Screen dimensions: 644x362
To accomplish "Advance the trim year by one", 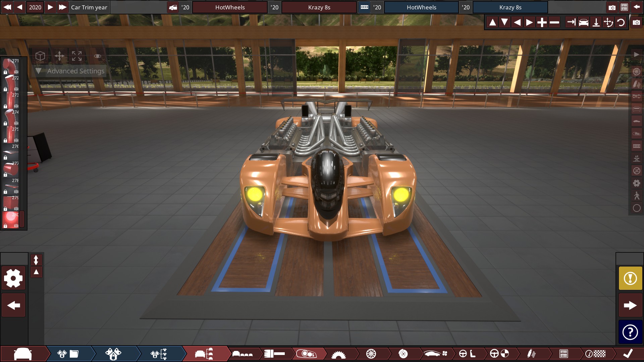I will pos(50,7).
